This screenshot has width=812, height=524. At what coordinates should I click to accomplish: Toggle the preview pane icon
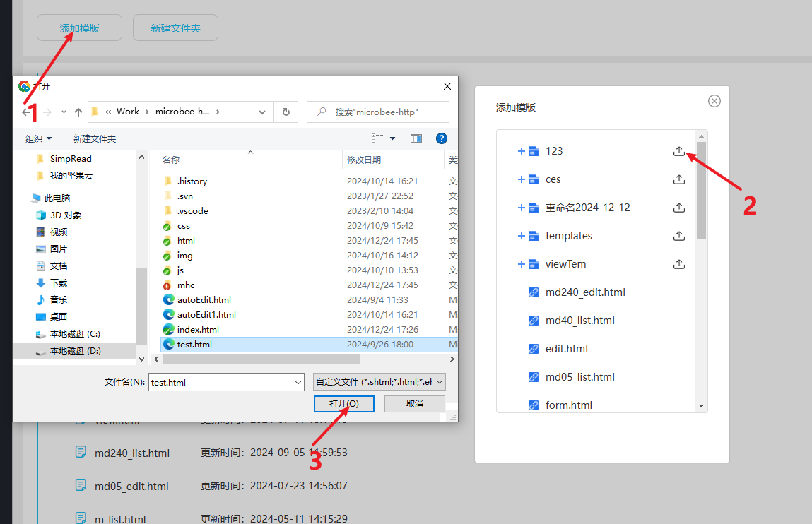pyautogui.click(x=416, y=138)
